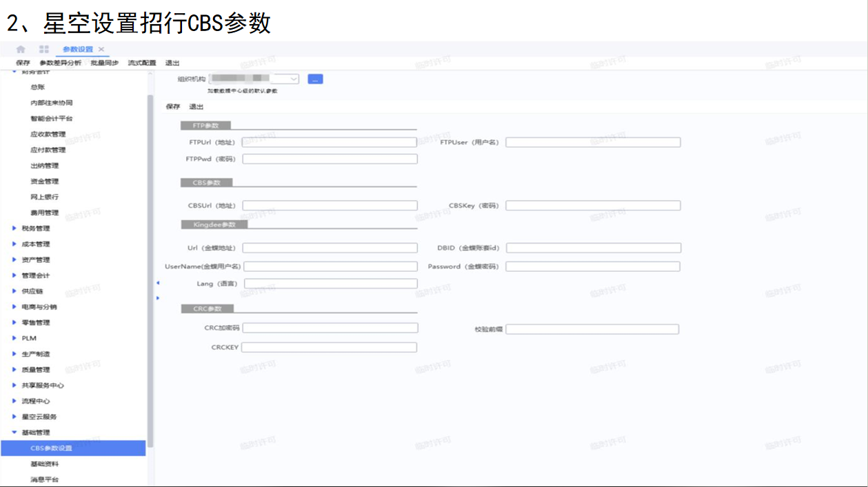Close the 参数设置 tab
This screenshot has height=487, width=868.
pyautogui.click(x=101, y=49)
